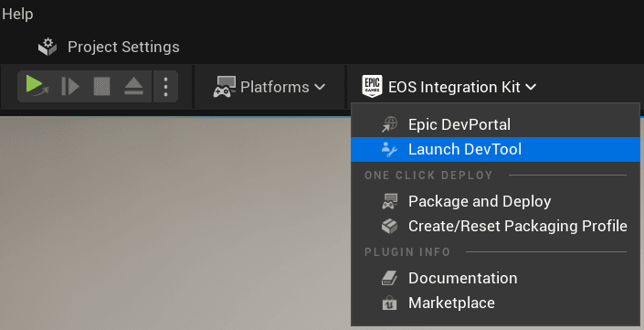
Task: Click the Platforms gamepad monitor icon
Action: pyautogui.click(x=224, y=87)
